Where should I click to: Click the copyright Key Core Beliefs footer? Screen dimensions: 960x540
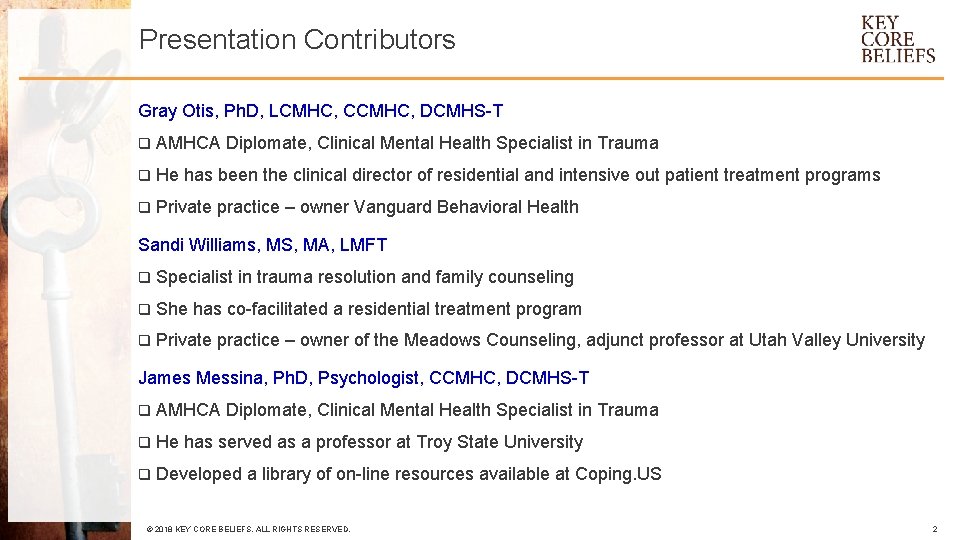248,529
